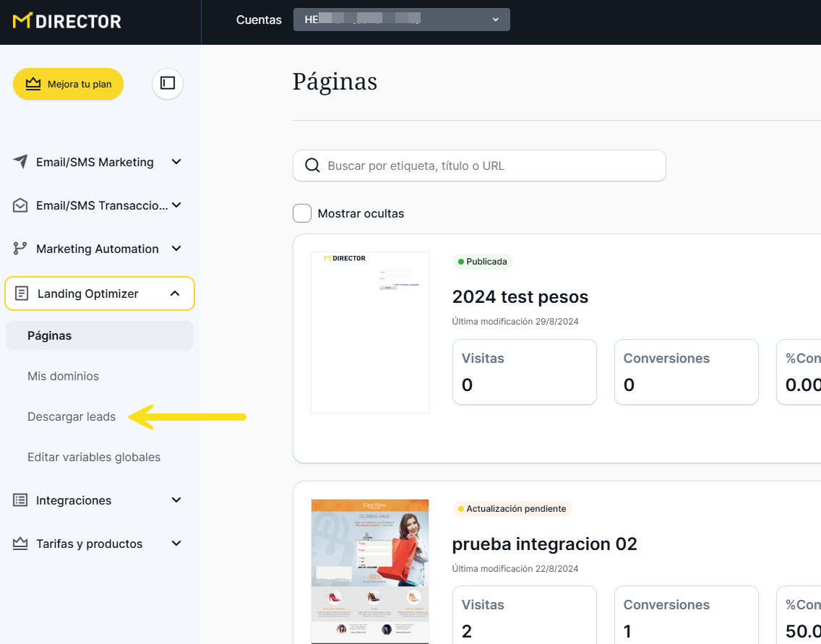
Task: Click the Marketing Automation branch icon
Action: click(x=20, y=249)
